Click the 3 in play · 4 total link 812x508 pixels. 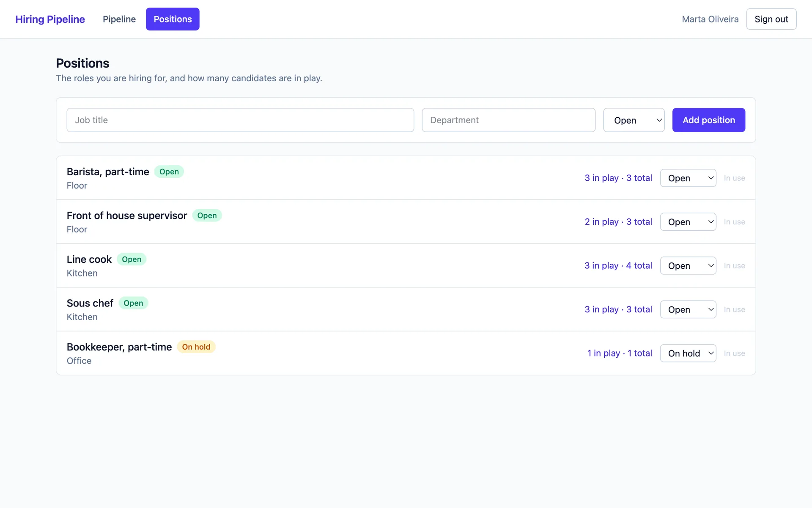click(x=618, y=266)
